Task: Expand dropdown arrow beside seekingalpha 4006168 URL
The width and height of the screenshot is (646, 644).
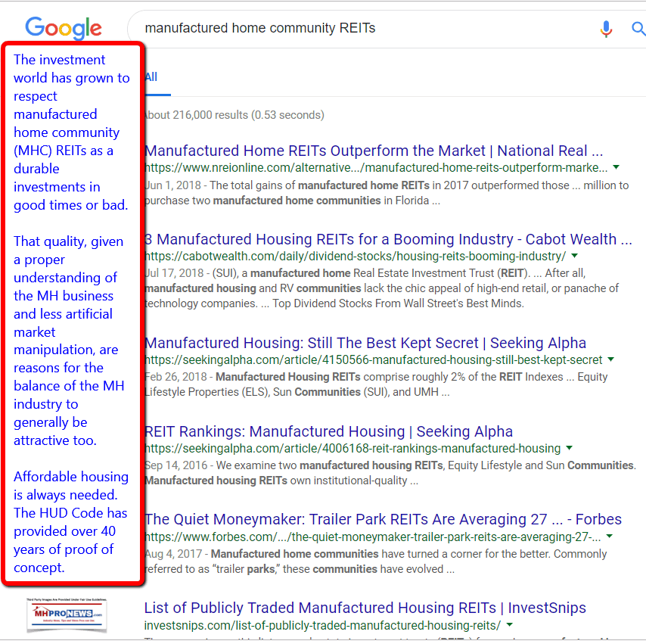Action: 569,448
